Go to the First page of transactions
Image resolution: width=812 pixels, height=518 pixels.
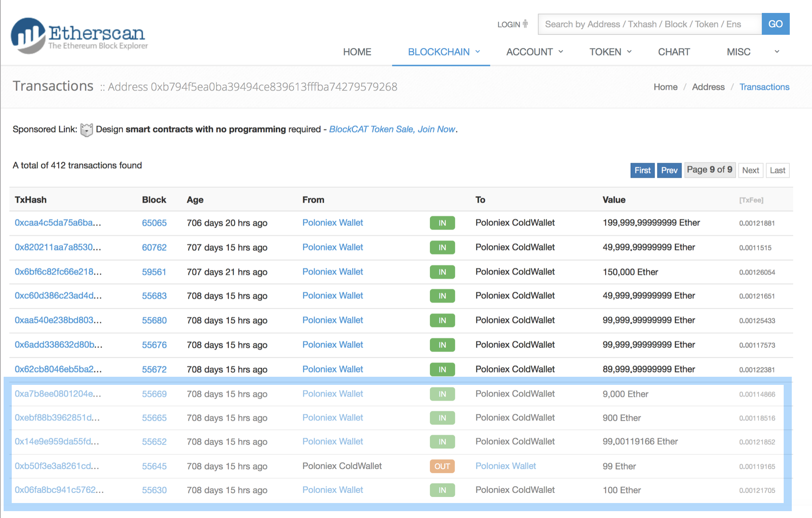[642, 170]
